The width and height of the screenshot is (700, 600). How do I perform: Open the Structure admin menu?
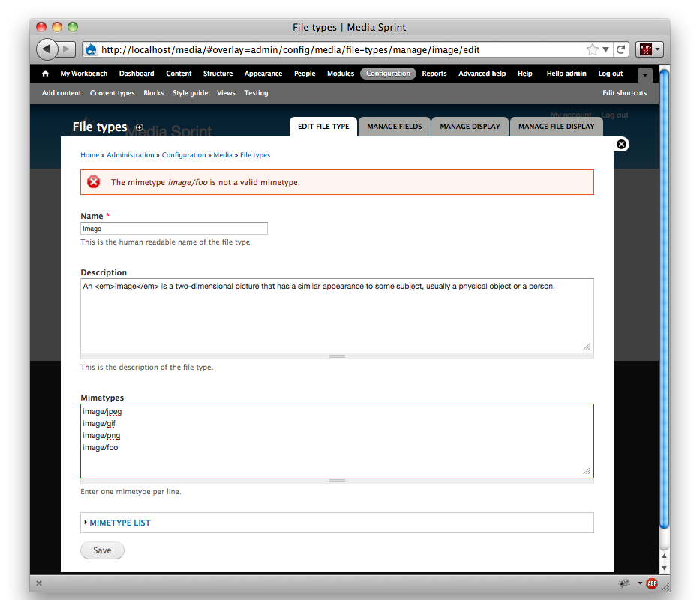(218, 73)
